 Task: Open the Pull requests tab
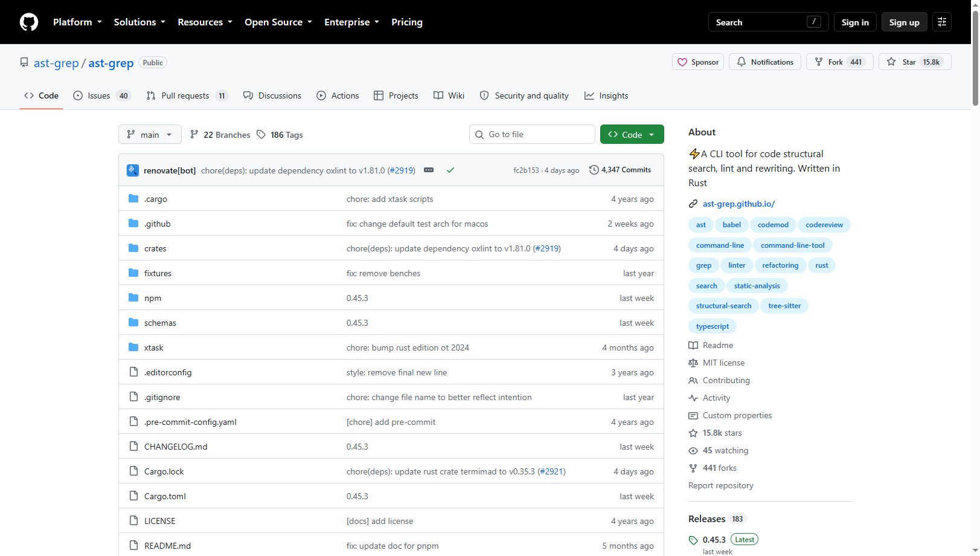(x=187, y=96)
